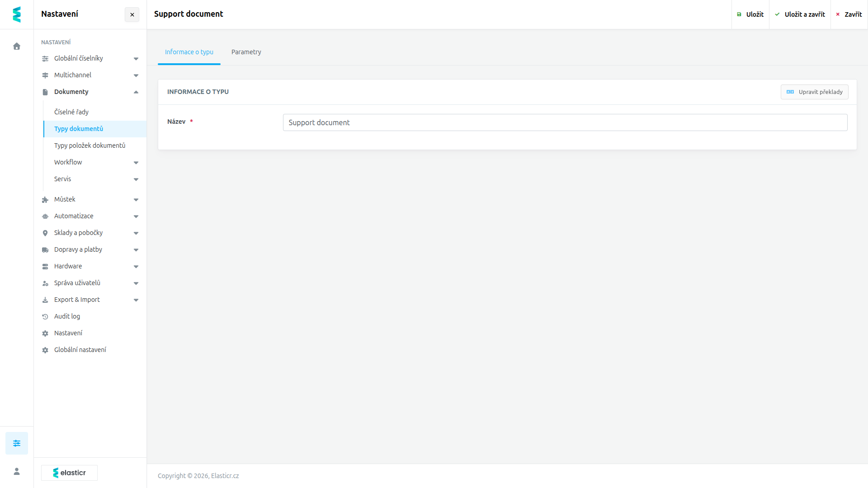
Task: Open the Servis submenu label
Action: 62,179
